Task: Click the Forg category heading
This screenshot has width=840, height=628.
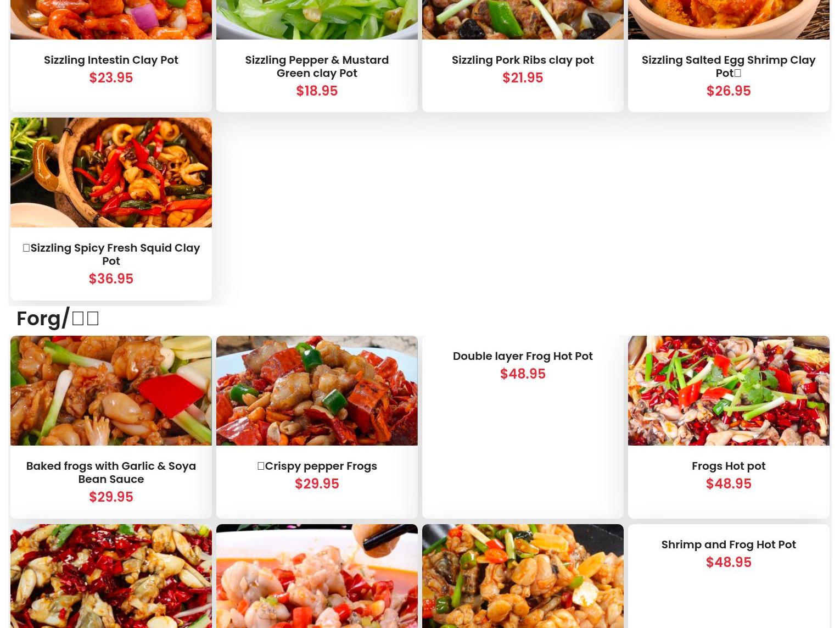Action: 58,319
